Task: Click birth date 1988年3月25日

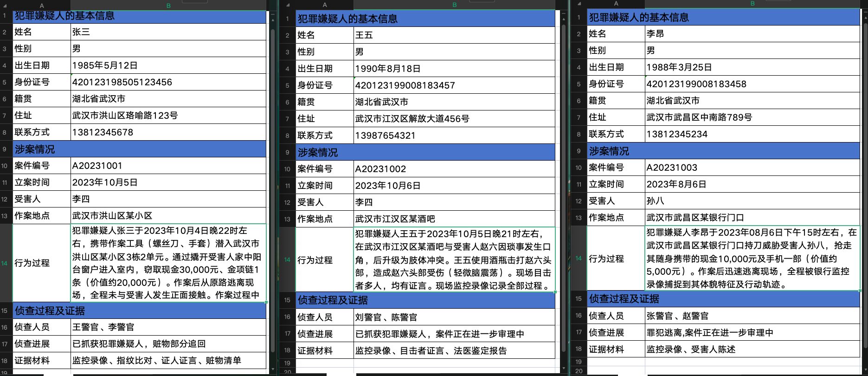Action: click(x=752, y=67)
